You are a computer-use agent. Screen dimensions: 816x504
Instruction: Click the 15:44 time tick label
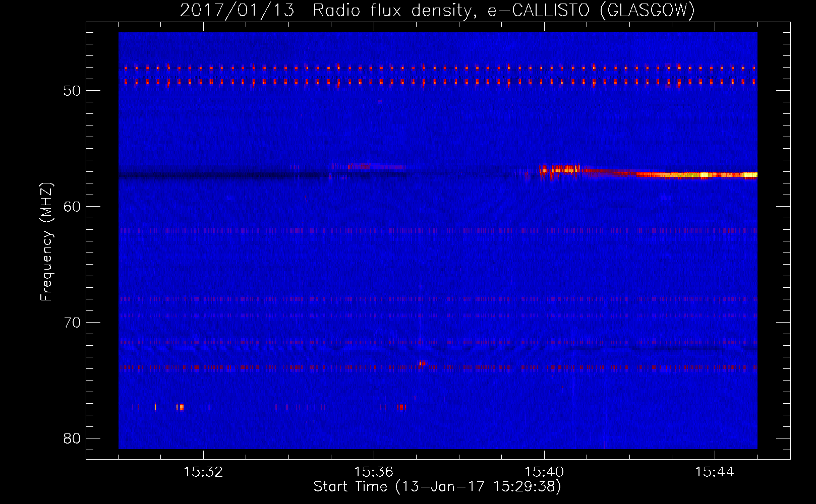[x=715, y=472]
